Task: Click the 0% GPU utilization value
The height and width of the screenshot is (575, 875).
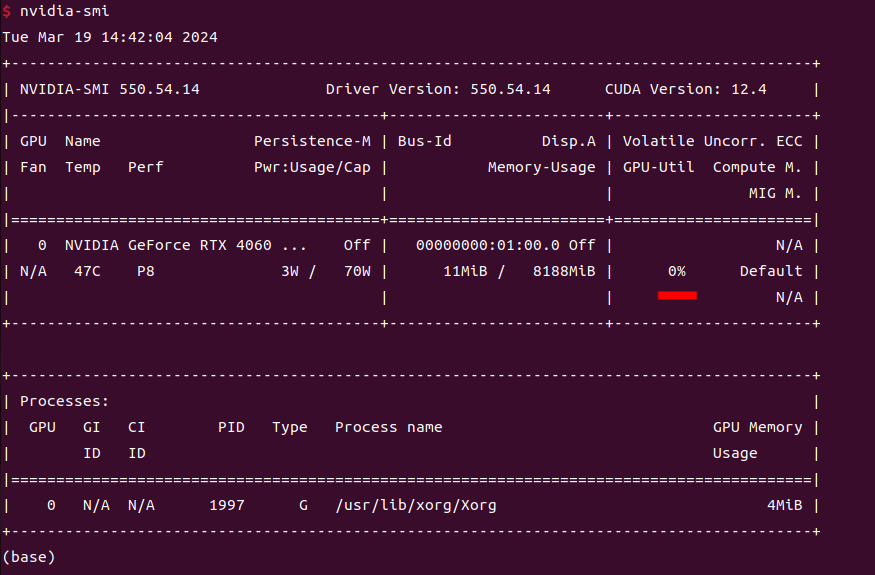Action: [677, 271]
